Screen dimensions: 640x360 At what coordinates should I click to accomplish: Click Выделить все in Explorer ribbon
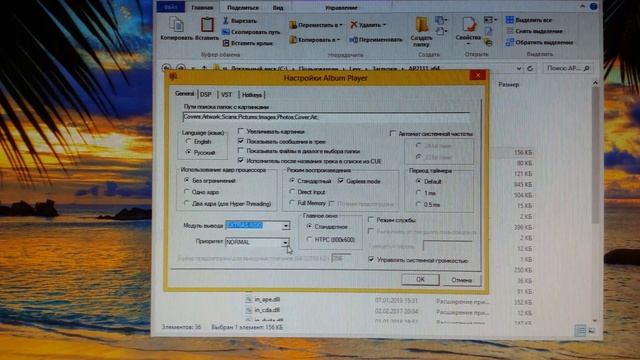pos(529,20)
